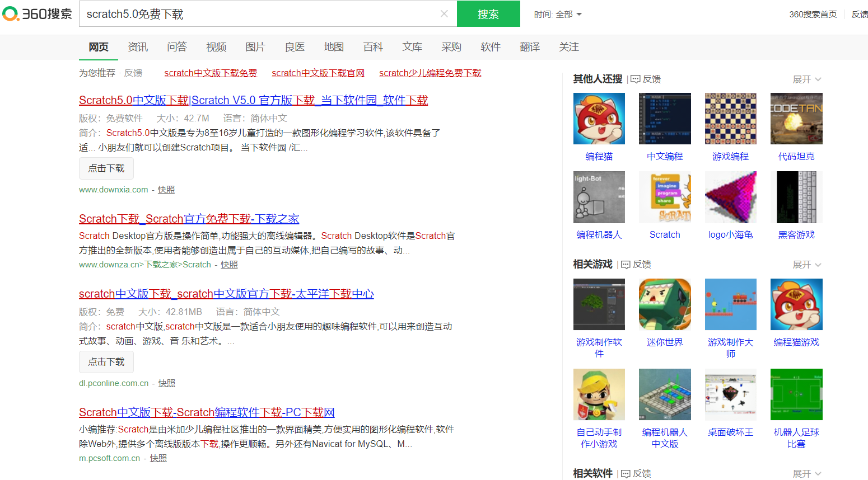This screenshot has height=480, width=868.
Task: Open the 自己动手制作小游戏 thumbnail
Action: coord(599,394)
